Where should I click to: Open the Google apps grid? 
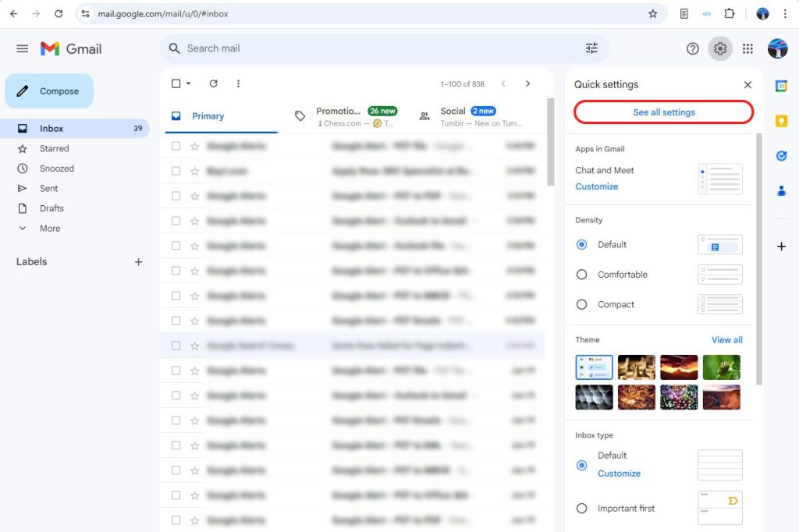pyautogui.click(x=748, y=48)
